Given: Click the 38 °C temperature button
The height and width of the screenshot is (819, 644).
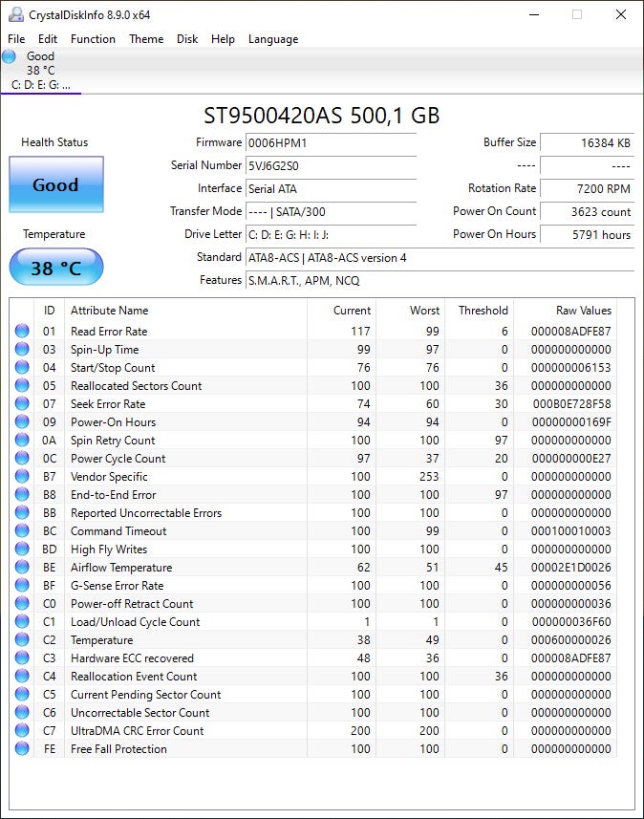Looking at the screenshot, I should click(x=55, y=268).
